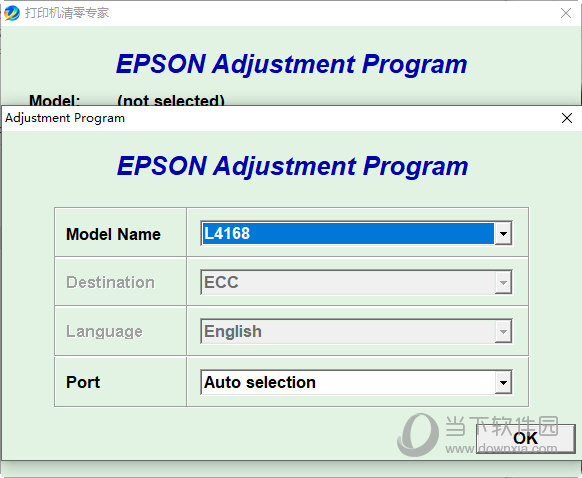
Task: Click the EPSON Adjustment Program heading in background window
Action: tap(292, 64)
